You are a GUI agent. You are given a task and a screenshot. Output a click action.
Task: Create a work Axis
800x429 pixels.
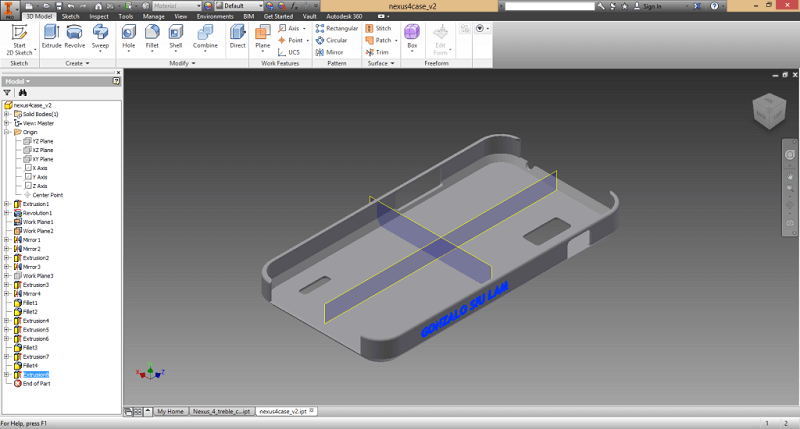point(291,28)
